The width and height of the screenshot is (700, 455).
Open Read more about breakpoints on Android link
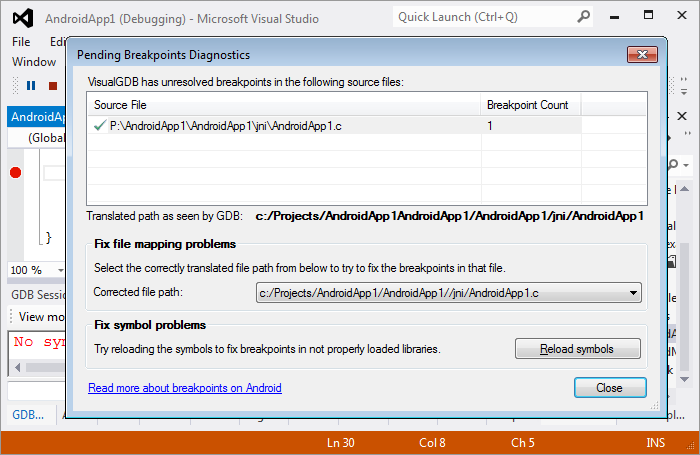click(x=185, y=388)
